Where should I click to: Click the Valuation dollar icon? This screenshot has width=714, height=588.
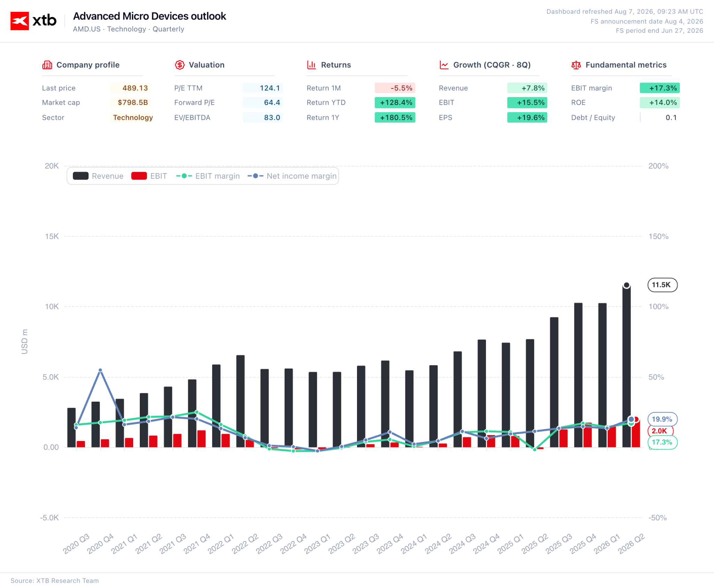pos(180,65)
